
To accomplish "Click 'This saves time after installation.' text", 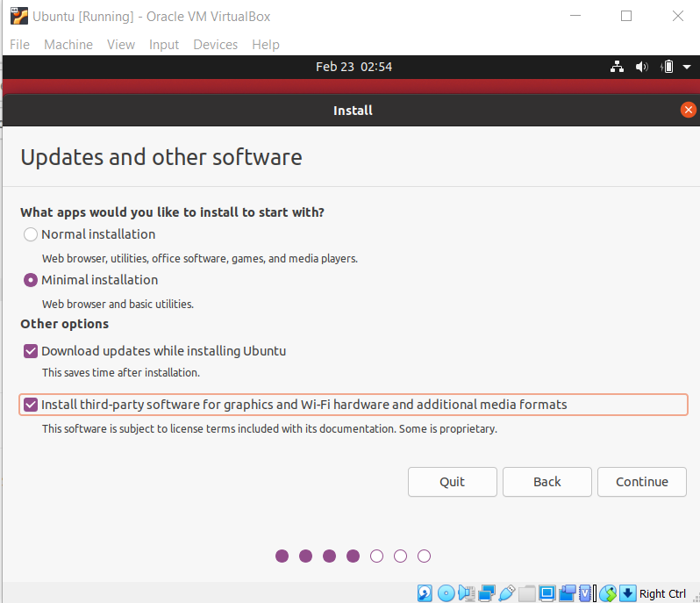I will pos(120,372).
